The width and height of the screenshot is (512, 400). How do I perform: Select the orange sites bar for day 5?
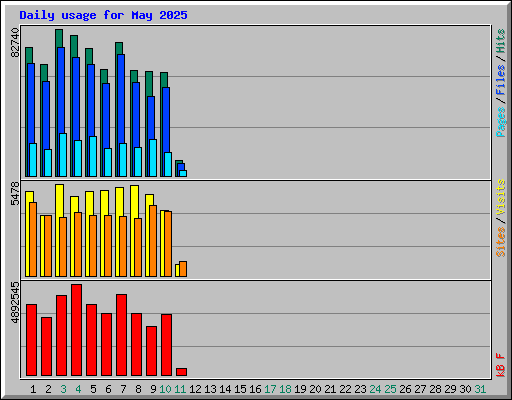tap(93, 246)
